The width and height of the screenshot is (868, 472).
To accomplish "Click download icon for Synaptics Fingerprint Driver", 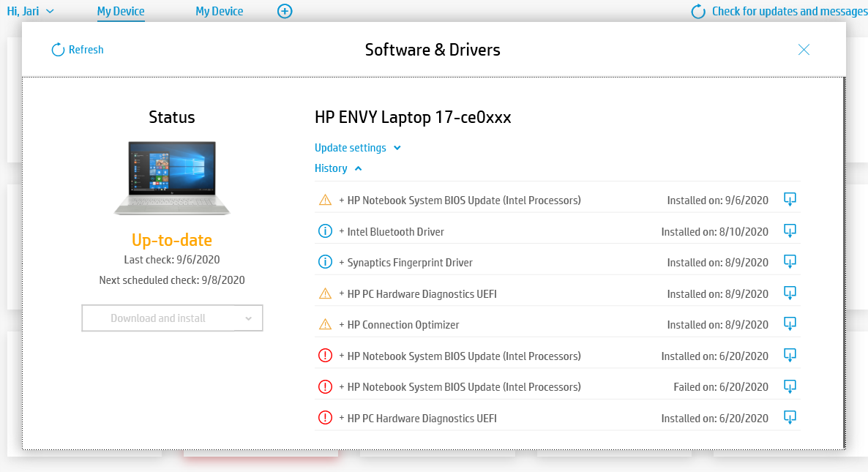I will point(790,262).
